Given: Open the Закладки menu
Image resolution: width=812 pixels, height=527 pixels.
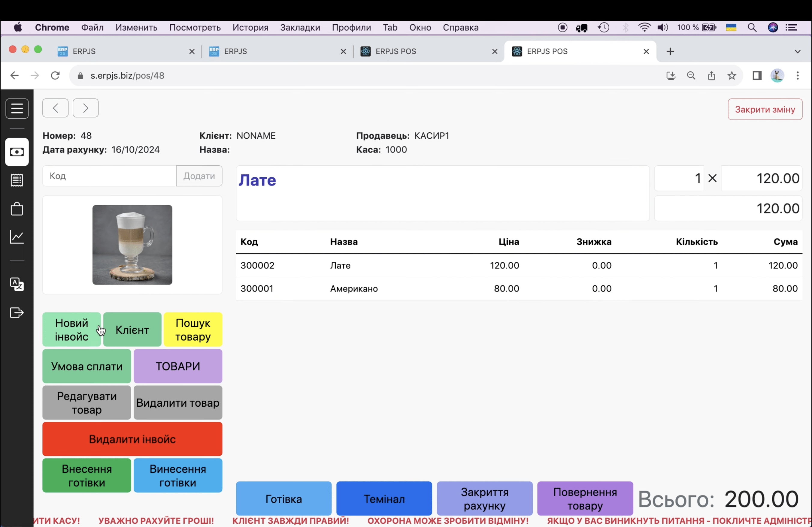Looking at the screenshot, I should [x=300, y=28].
